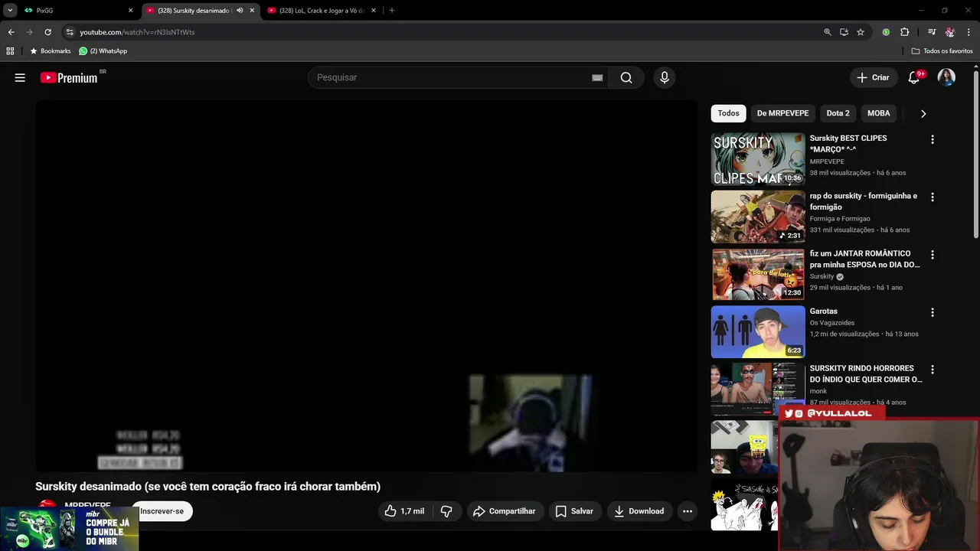Open options for rap do surskity video
The image size is (980, 551).
pos(932,197)
